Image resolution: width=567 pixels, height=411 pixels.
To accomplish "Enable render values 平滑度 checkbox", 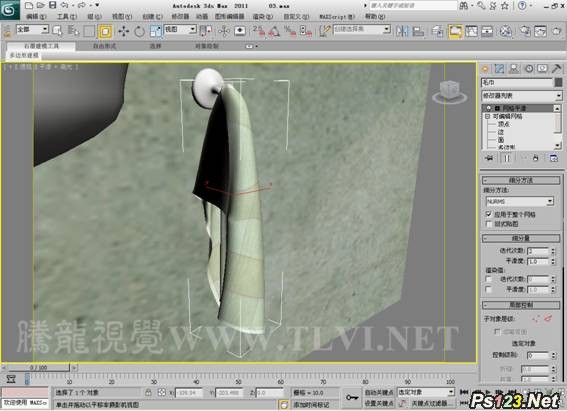I will pos(489,290).
